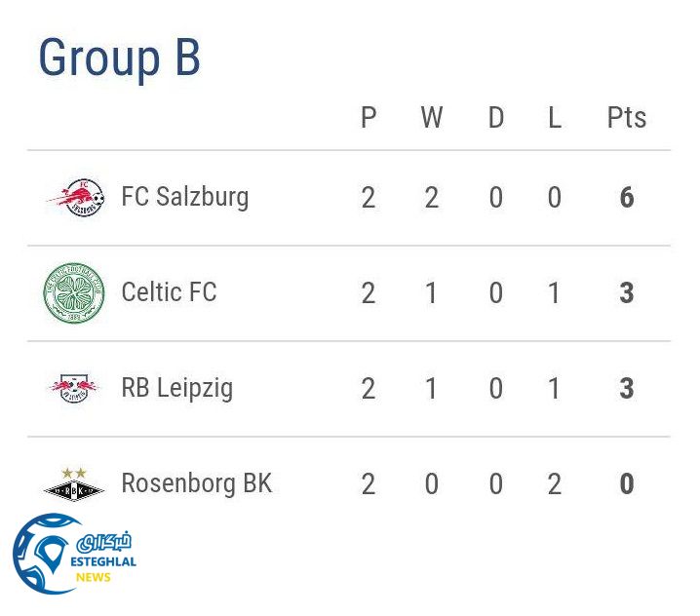Click the Group B heading
The image size is (700, 616).
tap(119, 58)
